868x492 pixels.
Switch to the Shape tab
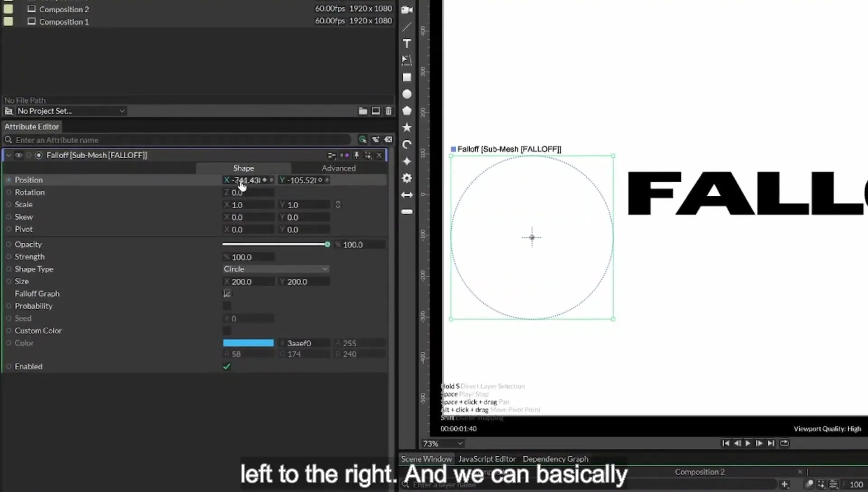[x=244, y=168]
